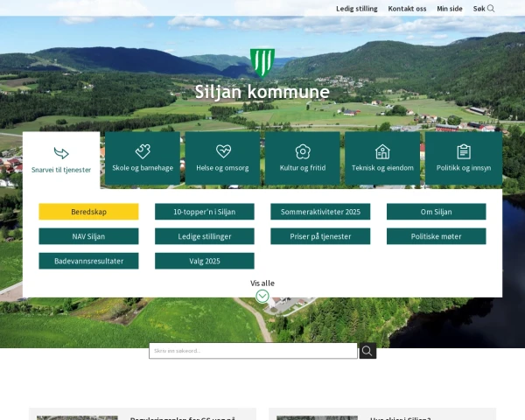
Task: Open Sommeraktiviteter 2025
Action: coord(320,212)
